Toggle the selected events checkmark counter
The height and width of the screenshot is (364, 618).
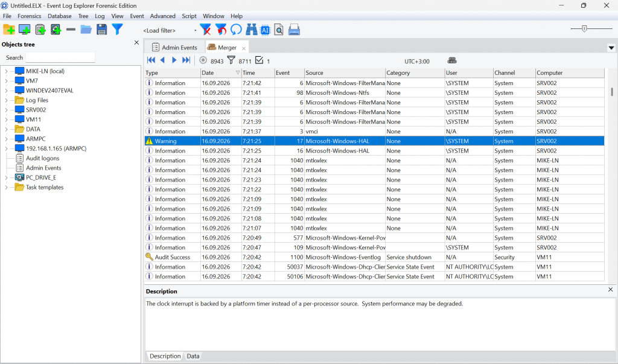coord(259,60)
